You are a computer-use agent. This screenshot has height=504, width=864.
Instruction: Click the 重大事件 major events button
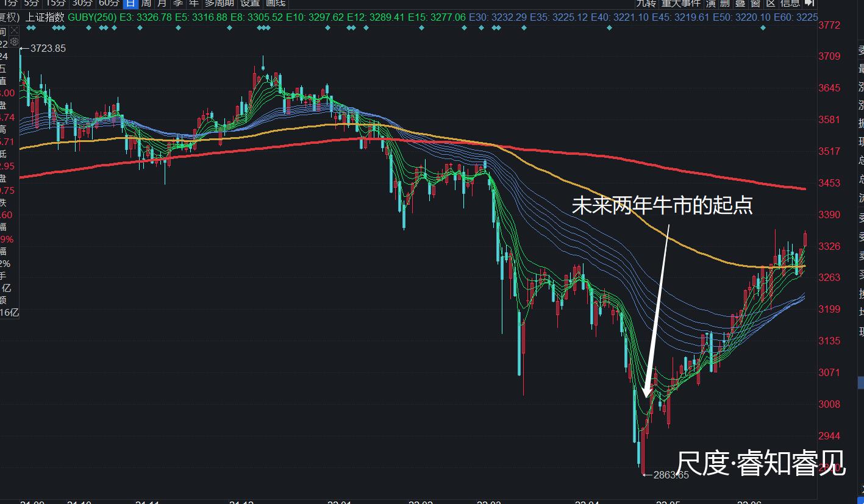(x=681, y=3)
